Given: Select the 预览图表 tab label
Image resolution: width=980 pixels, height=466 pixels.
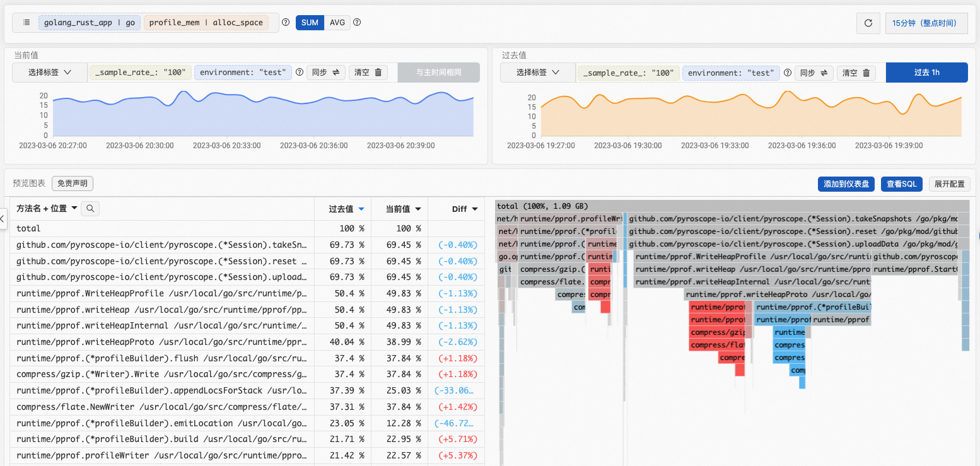Looking at the screenshot, I should [x=29, y=183].
